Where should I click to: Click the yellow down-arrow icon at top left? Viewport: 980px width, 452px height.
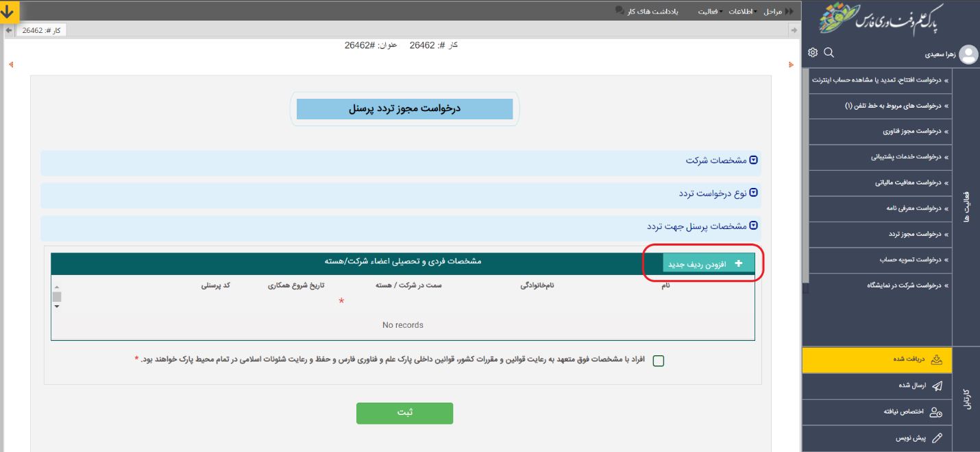pos(8,11)
